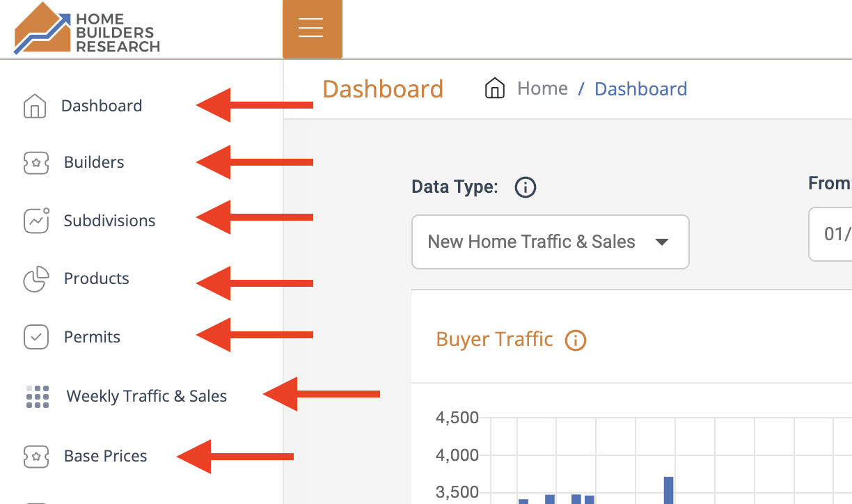
Task: Click the Permits checkmark icon
Action: coord(35,336)
